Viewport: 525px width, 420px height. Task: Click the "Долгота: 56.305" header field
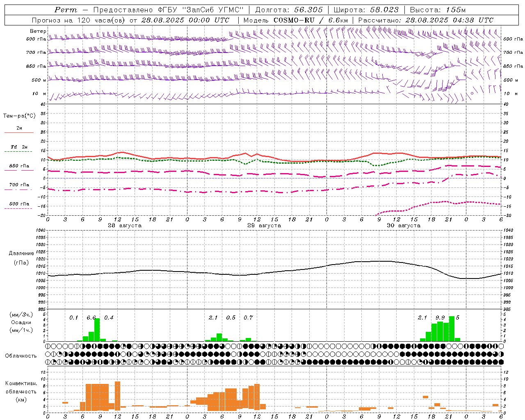coord(289,10)
